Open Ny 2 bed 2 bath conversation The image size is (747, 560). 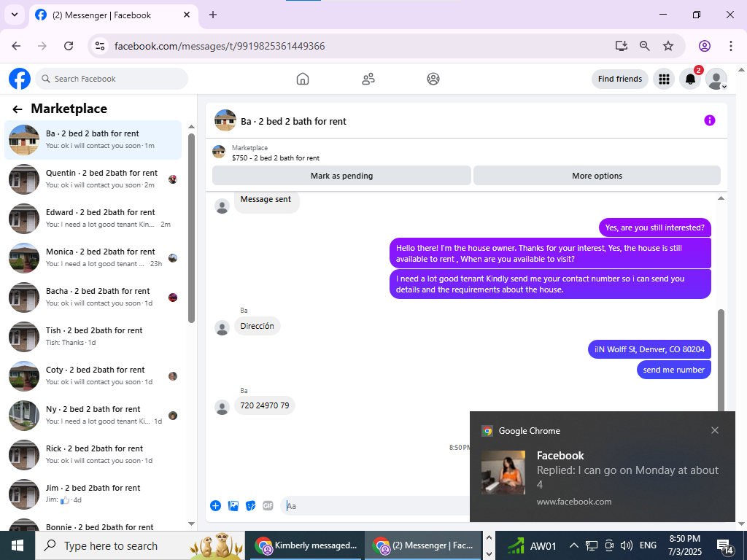[x=93, y=416]
